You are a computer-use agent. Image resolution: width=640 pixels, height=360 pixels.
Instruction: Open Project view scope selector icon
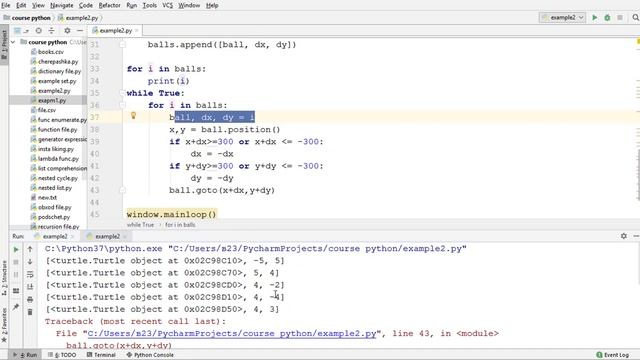(20, 31)
